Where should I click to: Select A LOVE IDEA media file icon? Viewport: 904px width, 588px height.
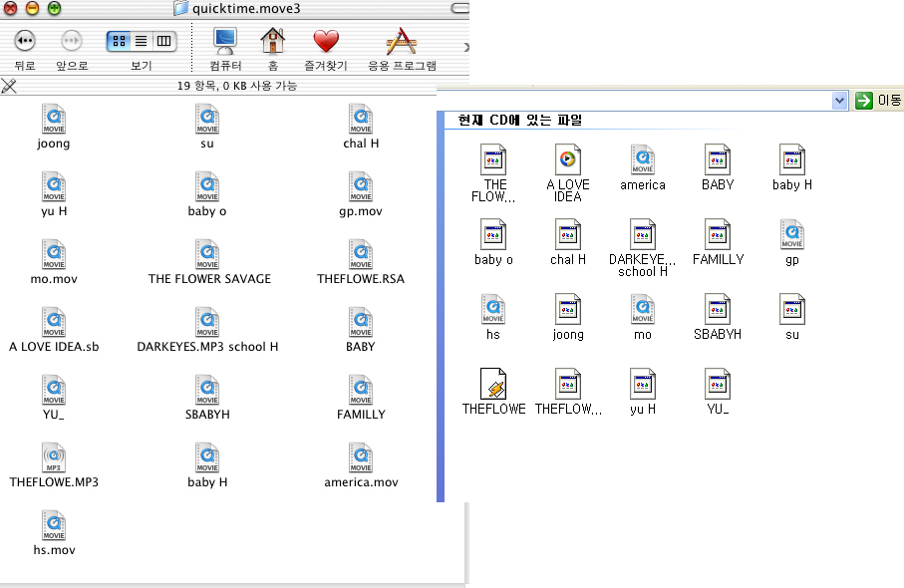568,160
